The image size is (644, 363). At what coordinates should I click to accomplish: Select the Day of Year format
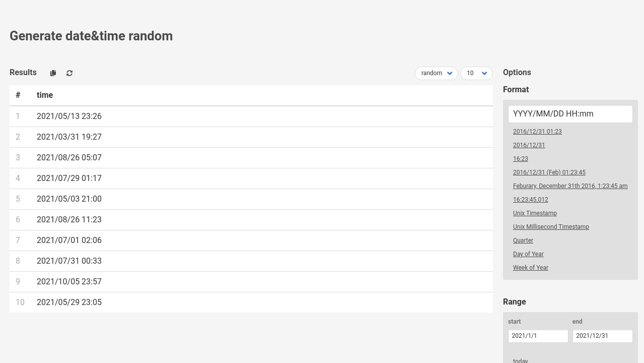click(528, 254)
